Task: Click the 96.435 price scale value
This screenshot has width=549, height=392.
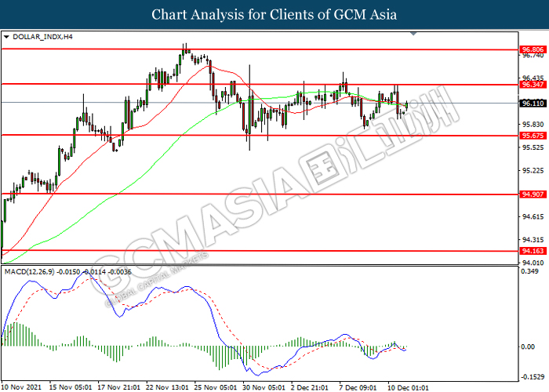Action: [x=533, y=78]
